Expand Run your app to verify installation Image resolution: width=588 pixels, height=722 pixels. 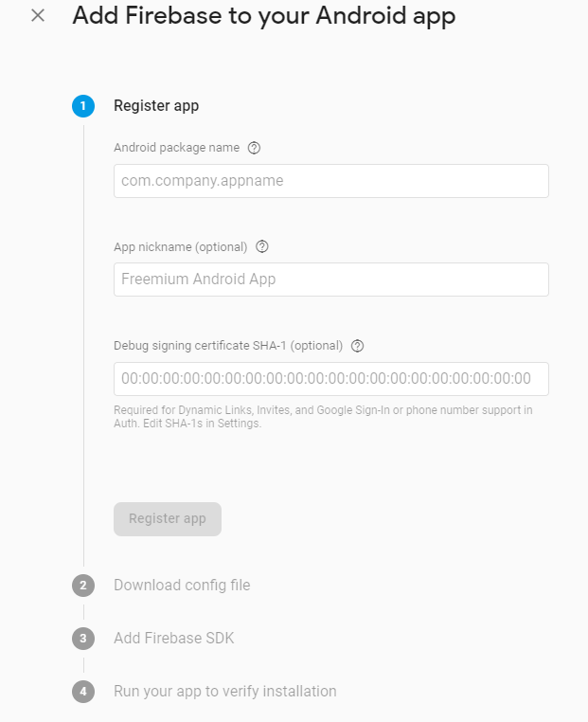tap(225, 692)
